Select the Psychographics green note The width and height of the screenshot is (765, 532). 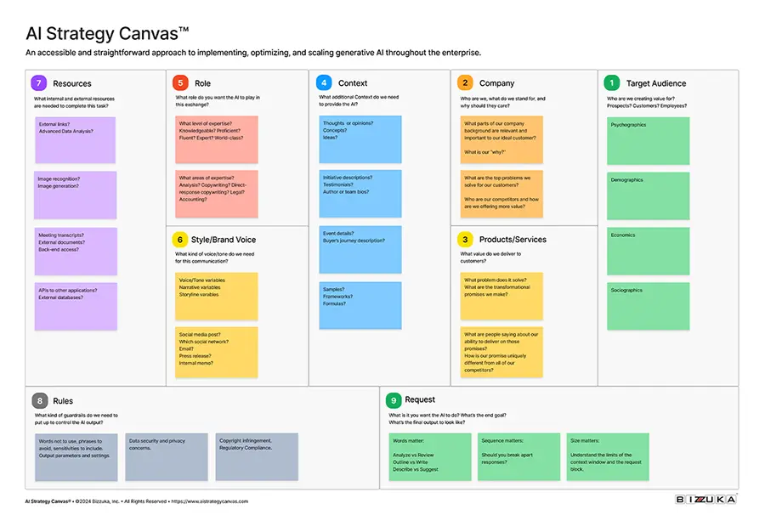pyautogui.click(x=649, y=141)
